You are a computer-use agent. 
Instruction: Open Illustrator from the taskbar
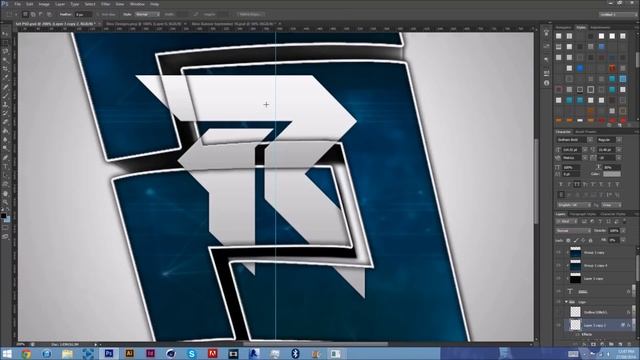coord(129,353)
